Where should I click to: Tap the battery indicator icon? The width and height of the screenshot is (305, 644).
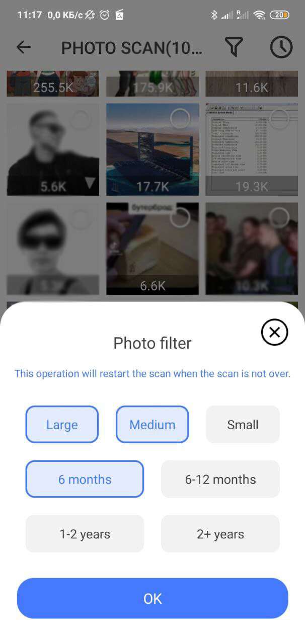click(279, 15)
